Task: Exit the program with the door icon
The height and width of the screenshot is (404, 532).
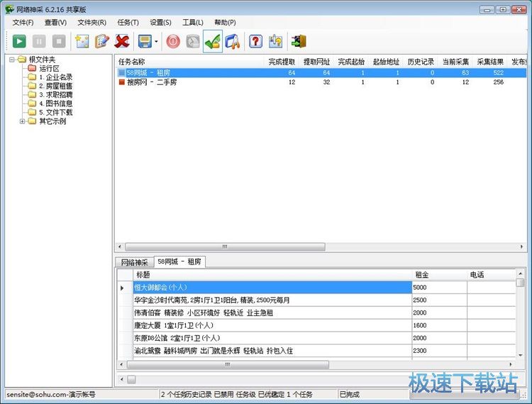Action: coord(299,42)
